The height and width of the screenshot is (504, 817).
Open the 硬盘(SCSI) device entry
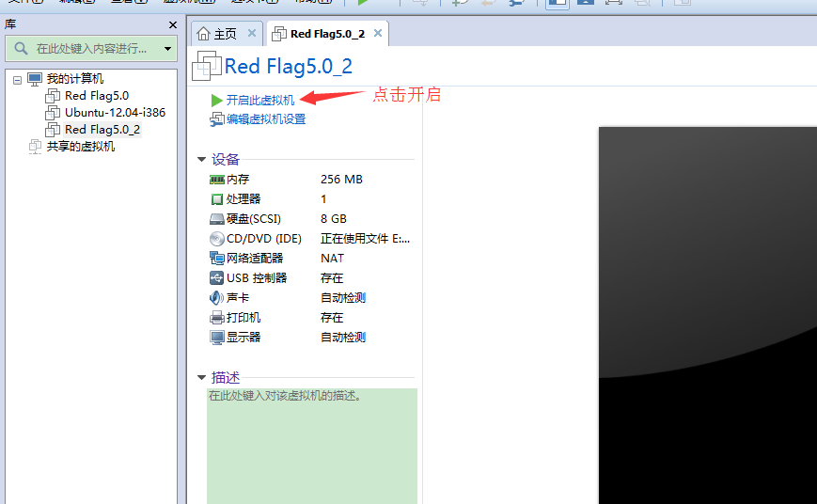pyautogui.click(x=253, y=219)
